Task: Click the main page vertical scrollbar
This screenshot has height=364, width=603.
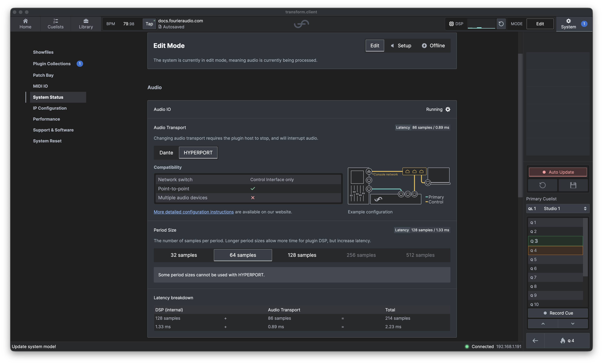Action: [520, 125]
